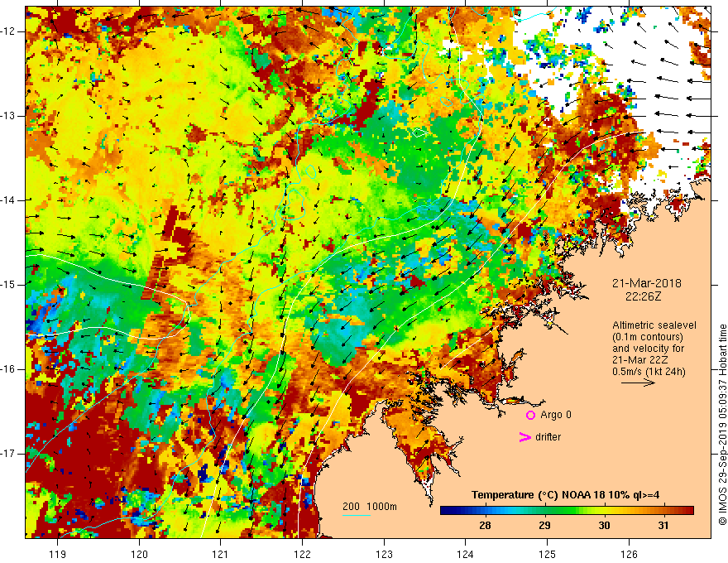Click longitude axis label 125
Image resolution: width=728 pixels, height=563 pixels.
coord(548,554)
